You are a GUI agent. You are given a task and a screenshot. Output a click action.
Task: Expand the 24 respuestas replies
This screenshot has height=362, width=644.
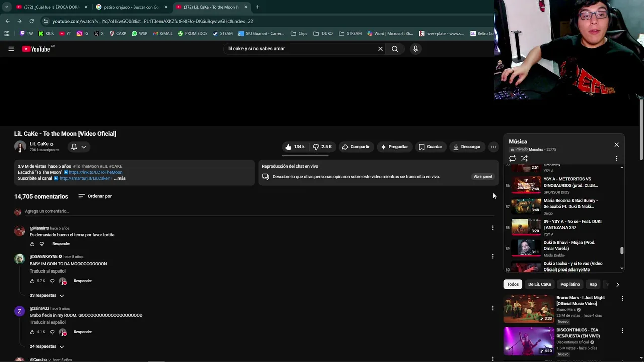tap(47, 347)
